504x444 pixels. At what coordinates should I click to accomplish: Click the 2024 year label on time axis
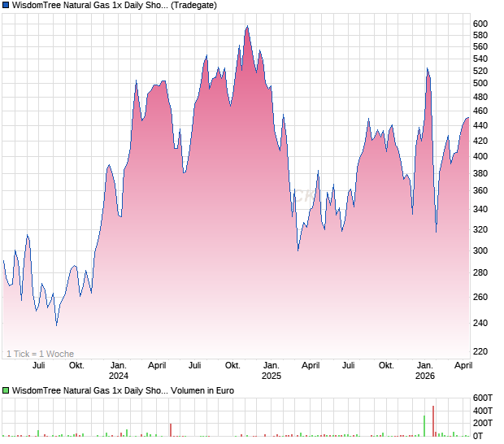pyautogui.click(x=119, y=376)
